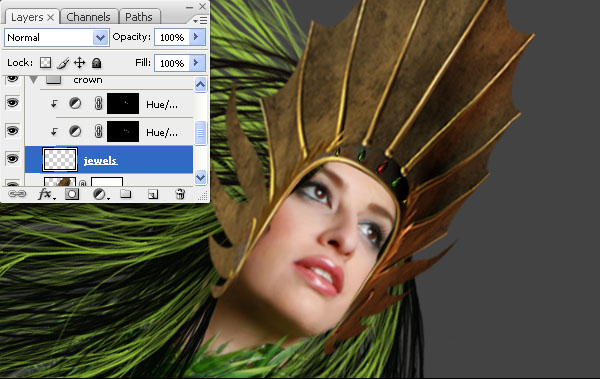600x379 pixels.
Task: Lock transparent pixels
Action: (x=46, y=63)
